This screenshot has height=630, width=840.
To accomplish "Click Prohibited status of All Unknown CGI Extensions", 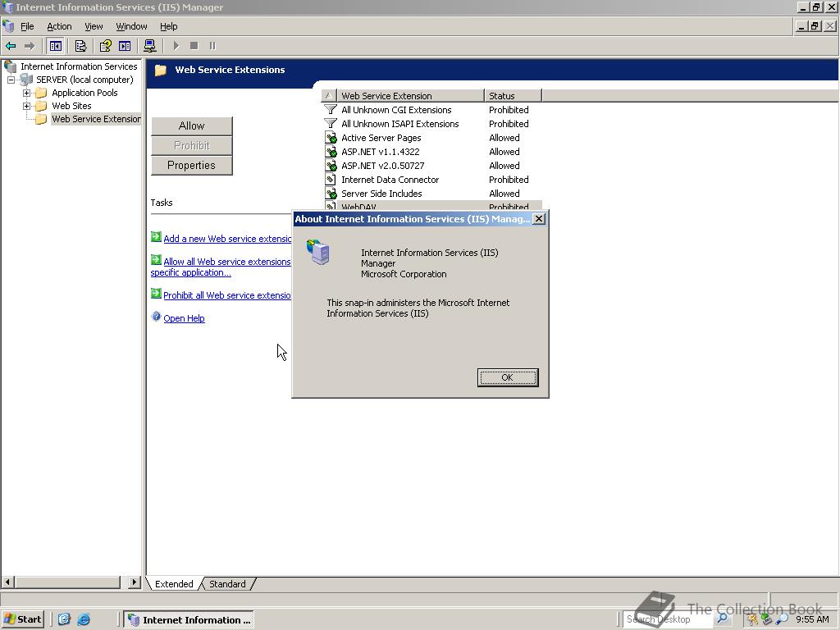I will point(509,110).
